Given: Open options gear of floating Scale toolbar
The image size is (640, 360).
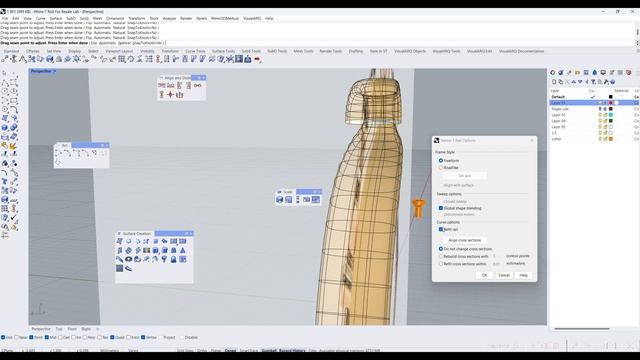Looking at the screenshot, I should pos(315,191).
